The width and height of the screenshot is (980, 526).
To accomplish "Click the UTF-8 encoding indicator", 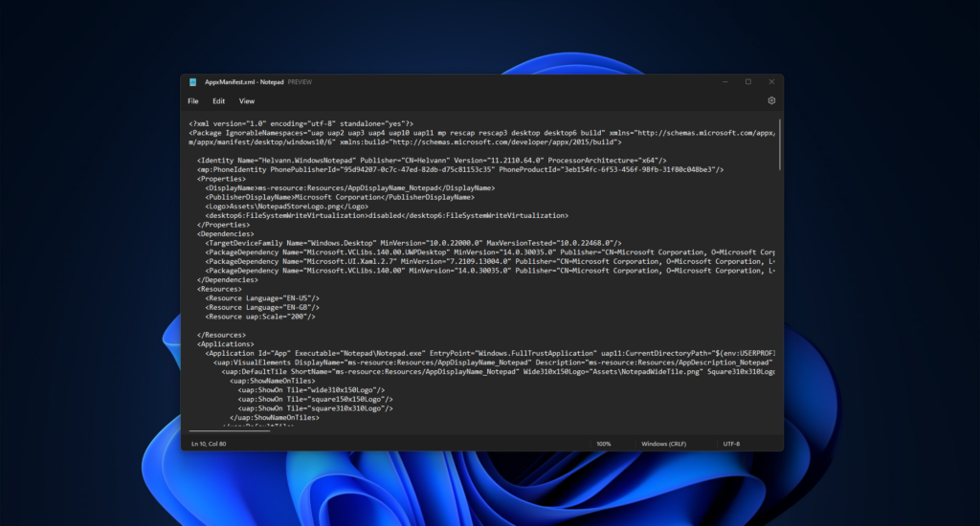I will tap(732, 444).
